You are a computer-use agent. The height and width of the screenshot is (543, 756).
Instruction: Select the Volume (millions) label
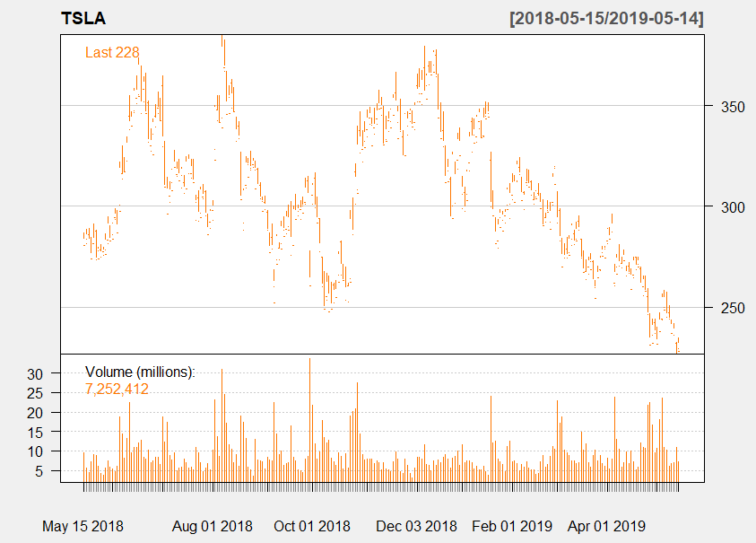point(139,372)
